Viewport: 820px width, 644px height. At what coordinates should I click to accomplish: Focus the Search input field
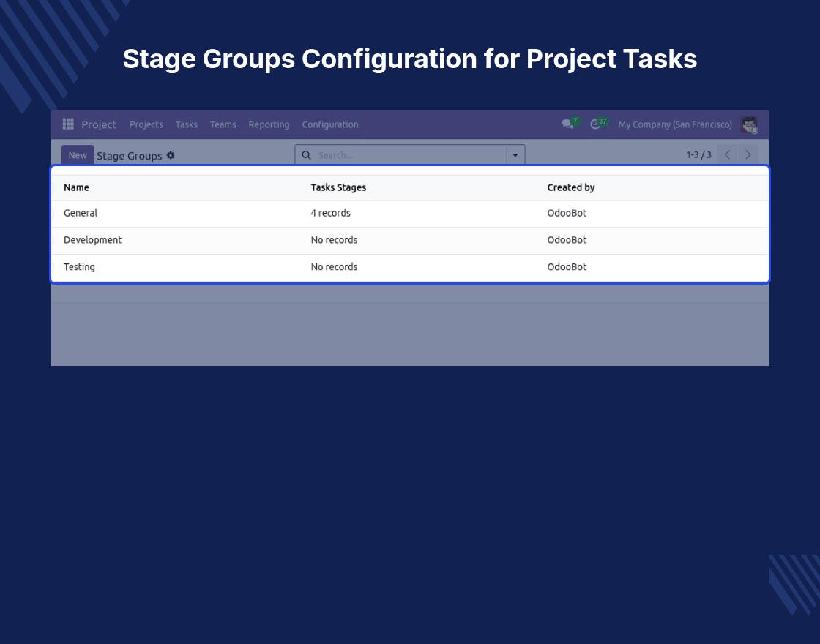pyautogui.click(x=411, y=155)
